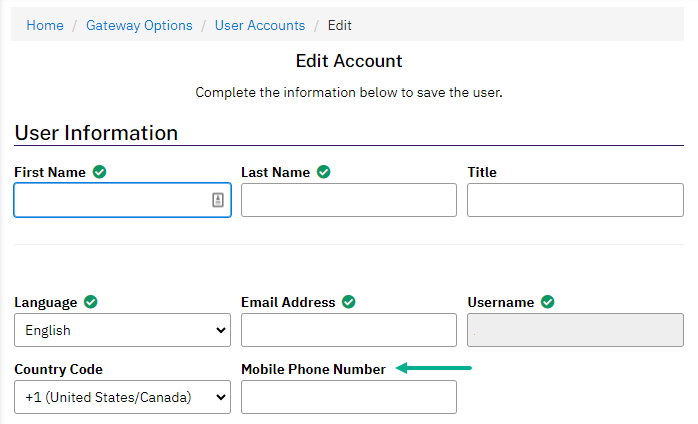698x424 pixels.
Task: Click the Last Name green checkmark icon
Action: point(324,172)
